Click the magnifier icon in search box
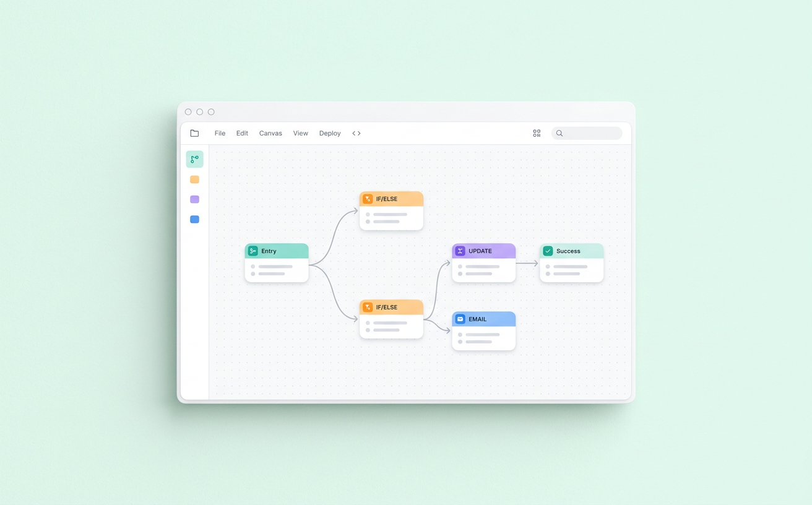812x505 pixels. click(x=559, y=133)
